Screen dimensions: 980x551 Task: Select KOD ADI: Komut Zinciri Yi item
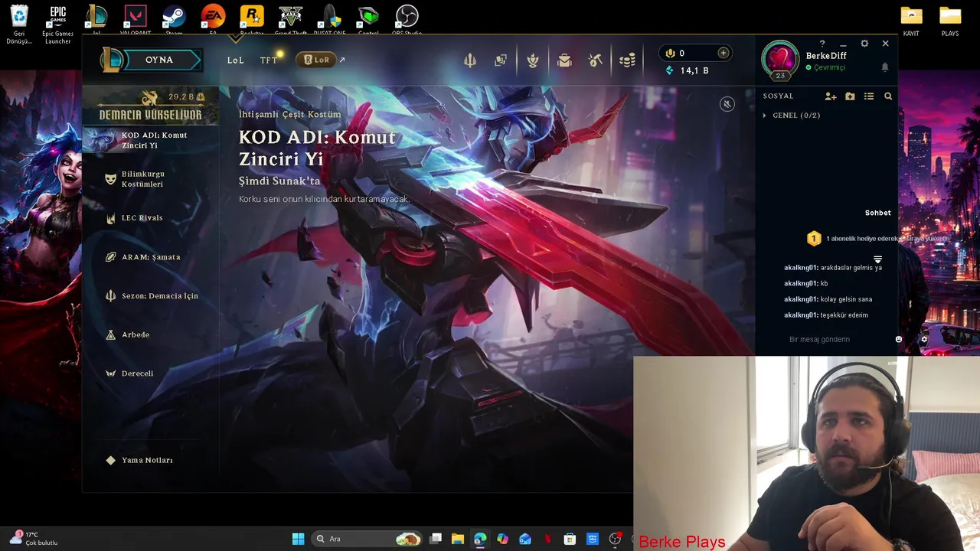click(x=151, y=140)
